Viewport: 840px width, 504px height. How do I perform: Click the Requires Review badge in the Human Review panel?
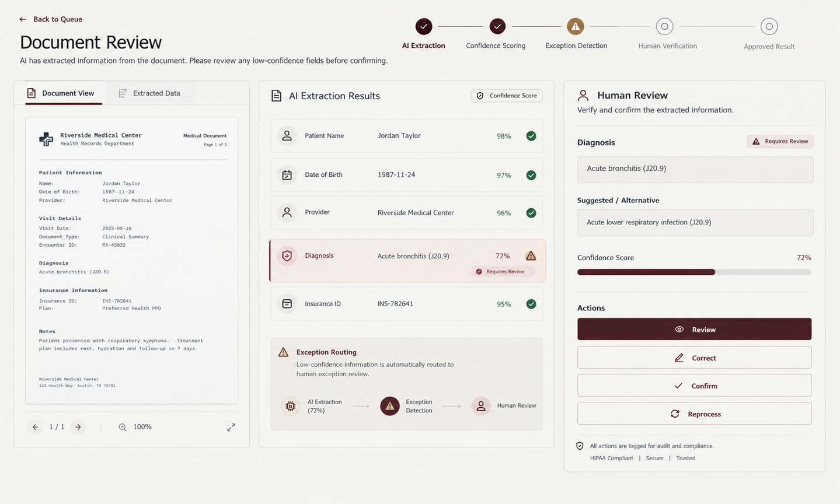[780, 141]
